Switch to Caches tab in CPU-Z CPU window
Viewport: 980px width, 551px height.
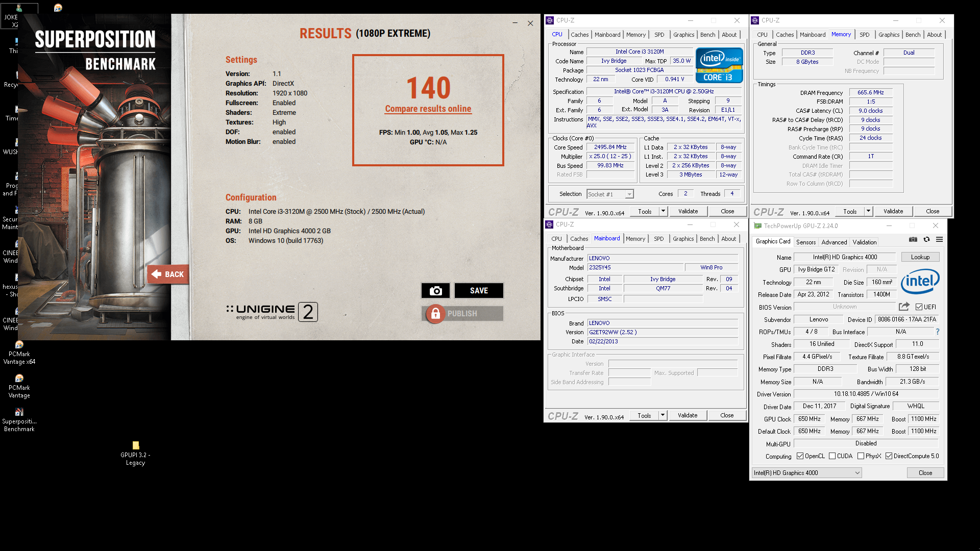coord(579,35)
